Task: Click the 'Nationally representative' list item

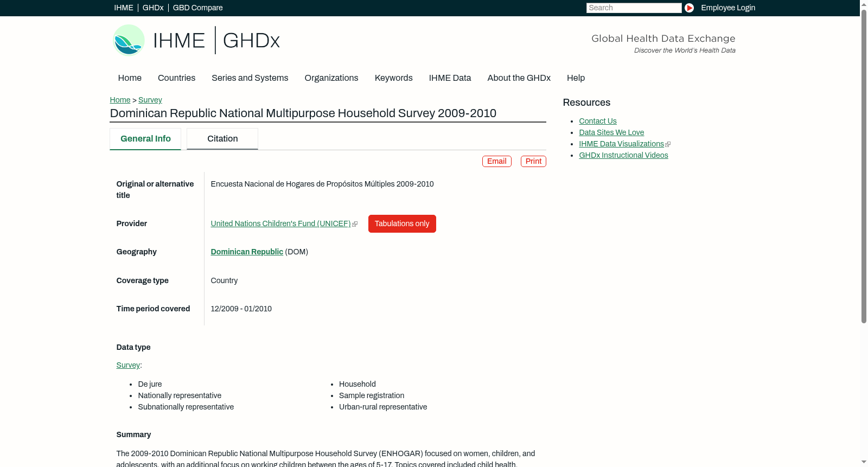Action: pos(180,395)
